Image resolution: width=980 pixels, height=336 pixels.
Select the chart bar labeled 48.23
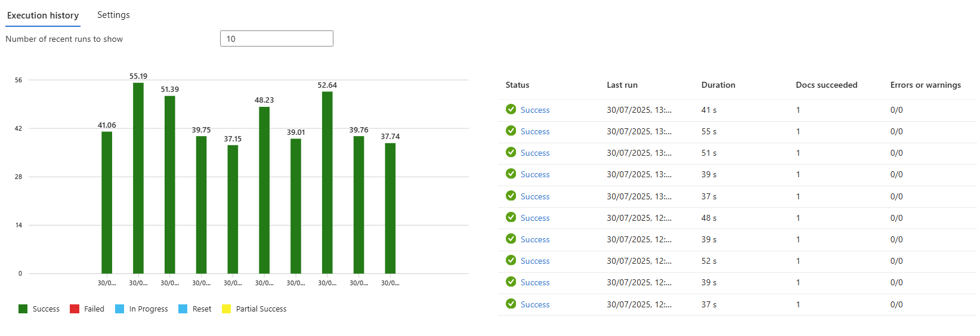[x=264, y=190]
